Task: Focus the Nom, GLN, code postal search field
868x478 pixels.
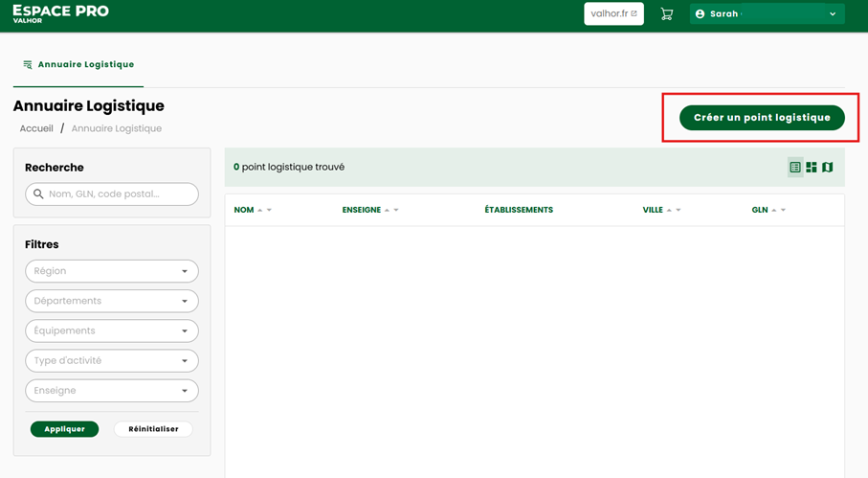Action: tap(112, 194)
